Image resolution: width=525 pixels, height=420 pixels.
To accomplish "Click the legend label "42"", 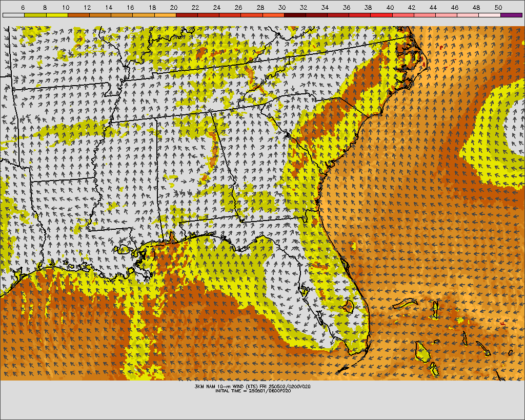I will coord(412,7).
